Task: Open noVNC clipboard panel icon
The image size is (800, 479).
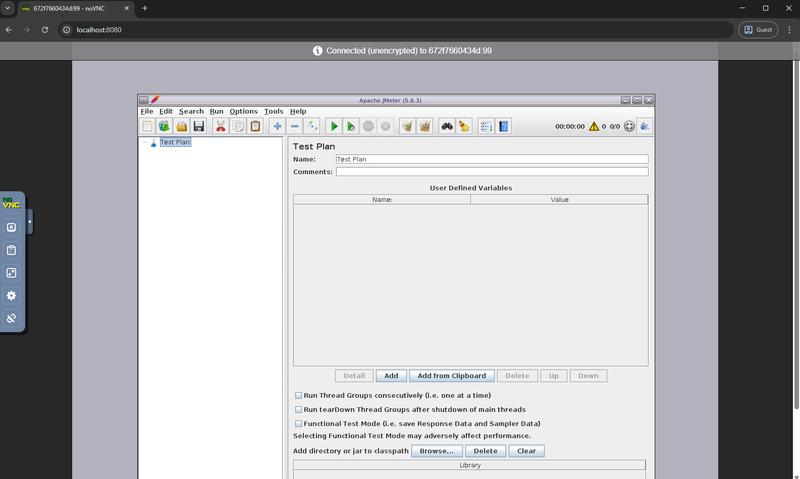Action: click(11, 250)
